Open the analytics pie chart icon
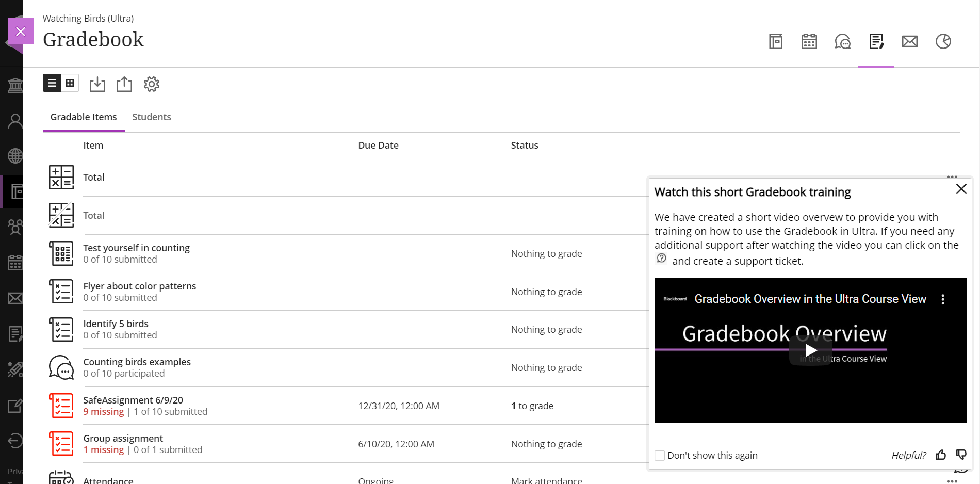Screen dimensions: 980x484 (x=943, y=41)
